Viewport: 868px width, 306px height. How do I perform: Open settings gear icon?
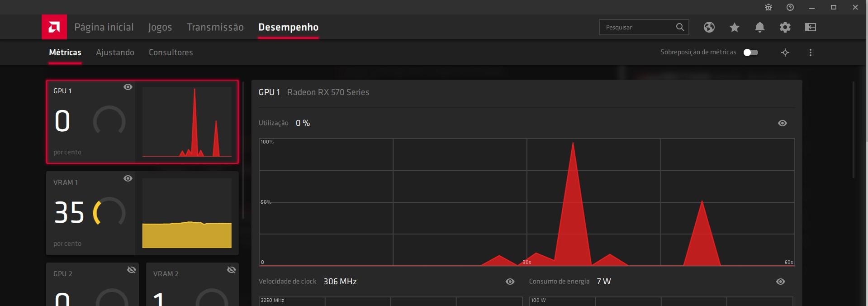click(785, 27)
